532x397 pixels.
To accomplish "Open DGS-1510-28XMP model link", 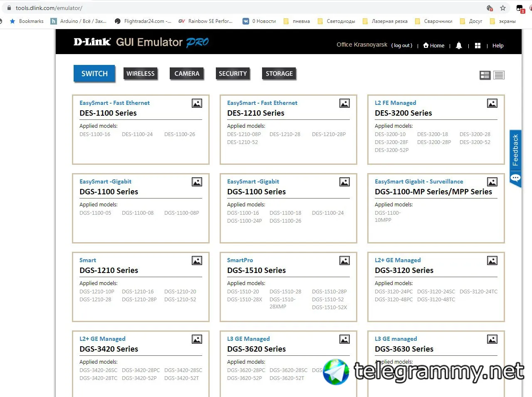I will point(283,303).
